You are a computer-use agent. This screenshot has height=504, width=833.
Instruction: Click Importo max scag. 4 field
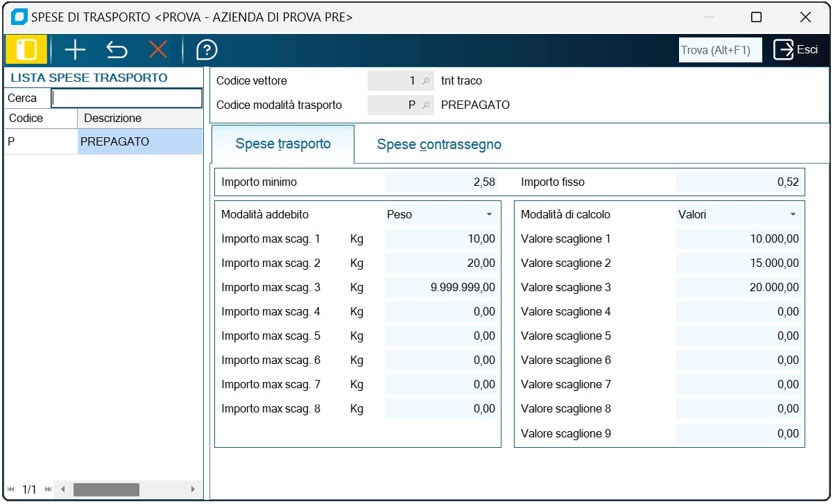pos(440,312)
